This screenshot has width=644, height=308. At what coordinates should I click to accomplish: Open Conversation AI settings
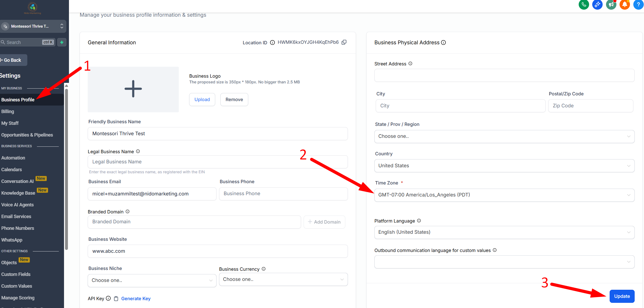[17, 181]
